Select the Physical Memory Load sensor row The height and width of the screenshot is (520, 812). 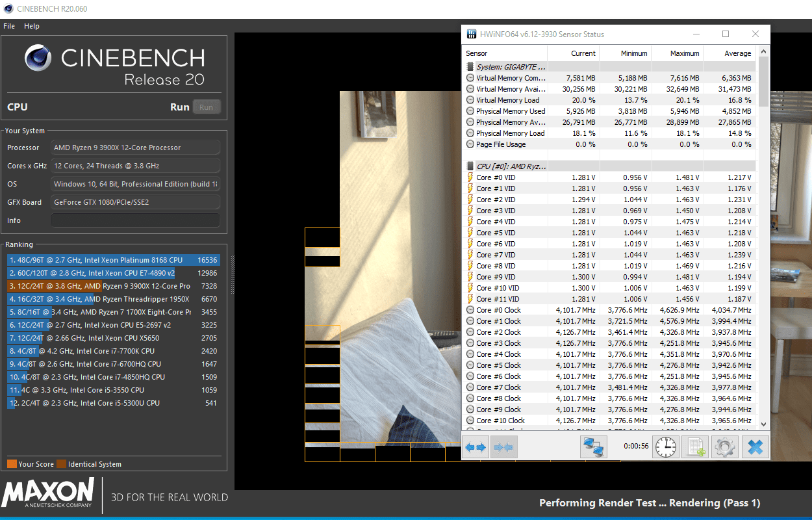609,133
